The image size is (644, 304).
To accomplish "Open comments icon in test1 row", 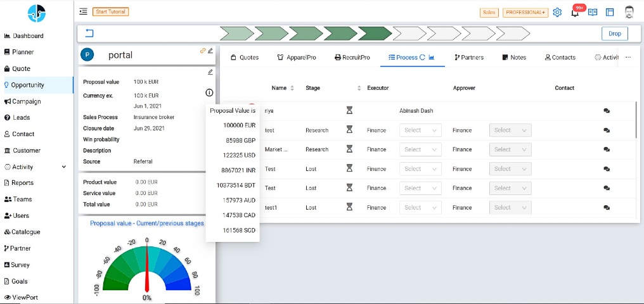I will [606, 208].
